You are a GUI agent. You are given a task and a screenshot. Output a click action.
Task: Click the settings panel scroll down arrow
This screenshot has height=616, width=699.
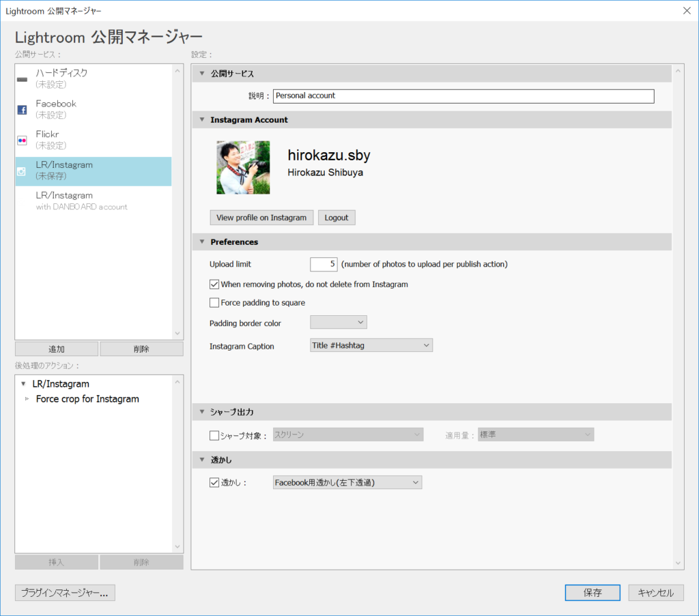[x=678, y=563]
